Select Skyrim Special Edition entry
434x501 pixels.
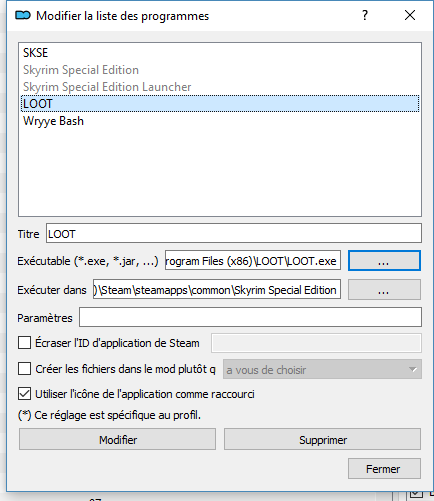(220, 70)
